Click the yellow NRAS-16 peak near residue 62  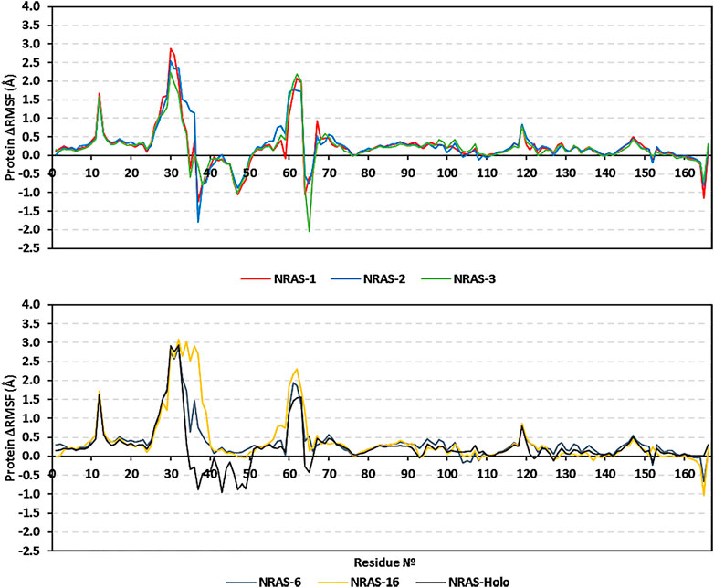coord(297,370)
